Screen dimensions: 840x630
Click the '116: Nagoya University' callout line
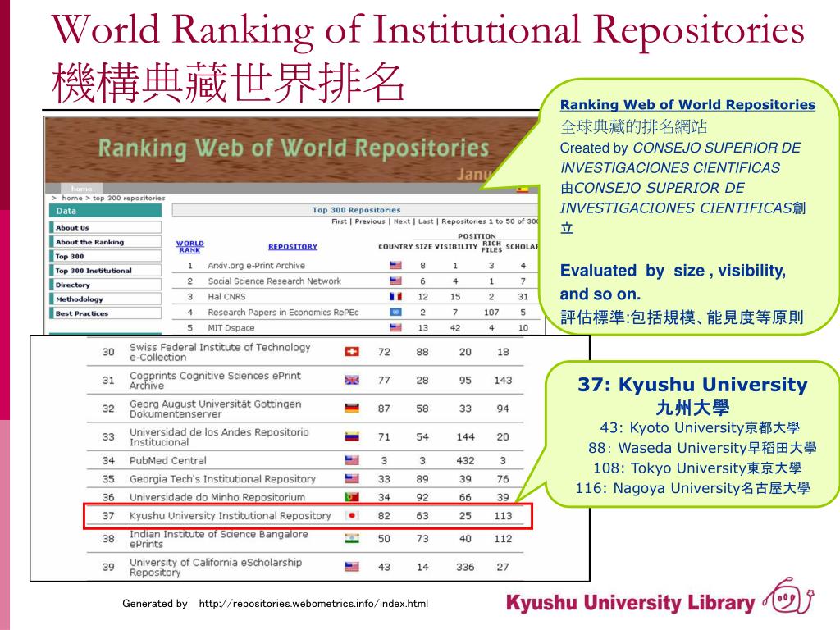[692, 488]
